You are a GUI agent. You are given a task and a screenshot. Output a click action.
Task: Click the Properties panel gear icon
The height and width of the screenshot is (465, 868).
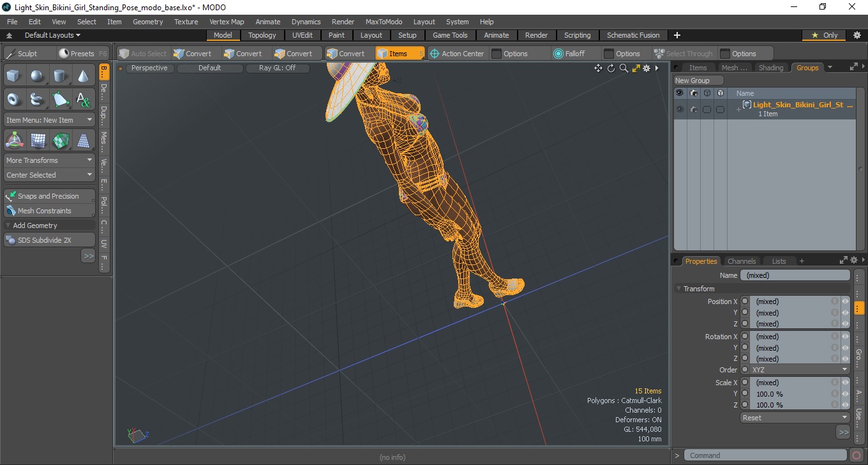tap(853, 261)
